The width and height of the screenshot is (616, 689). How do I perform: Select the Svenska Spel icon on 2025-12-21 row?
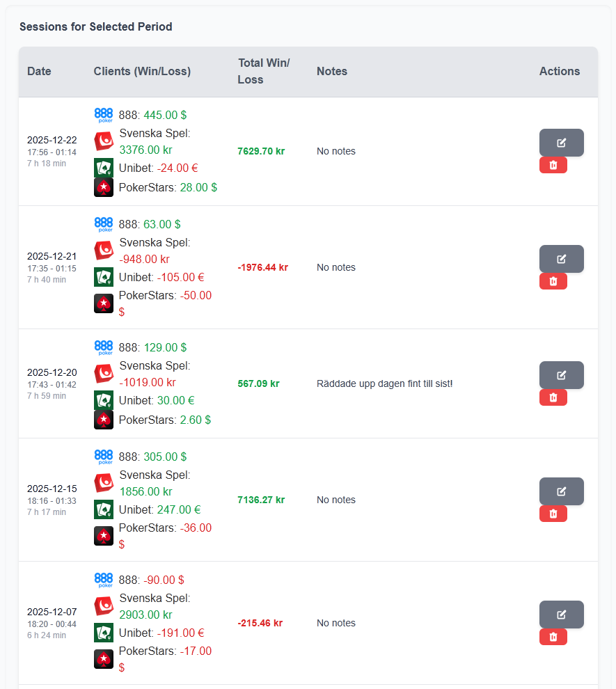(104, 251)
